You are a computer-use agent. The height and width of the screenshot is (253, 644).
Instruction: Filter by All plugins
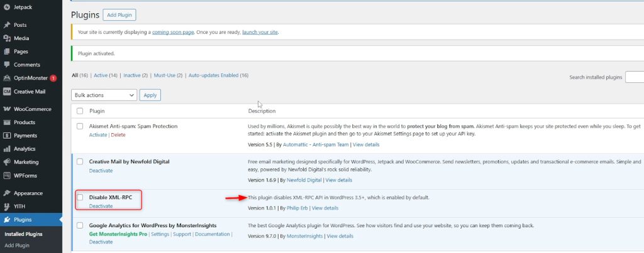click(75, 75)
